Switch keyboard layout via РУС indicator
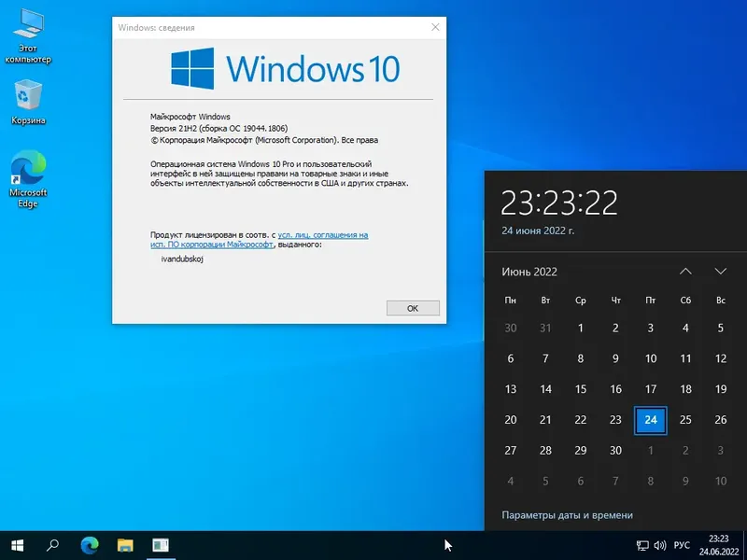Image resolution: width=747 pixels, height=560 pixels. tap(683, 544)
